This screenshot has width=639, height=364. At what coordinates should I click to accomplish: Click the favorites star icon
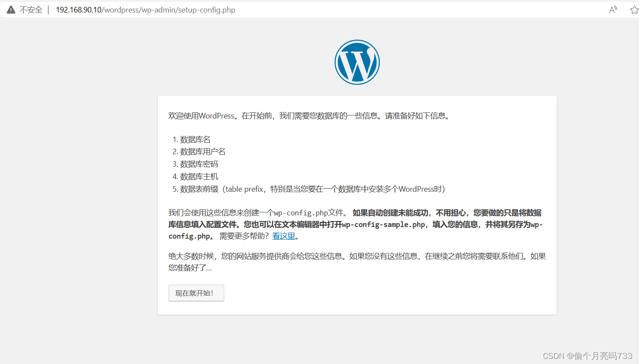pyautogui.click(x=634, y=9)
